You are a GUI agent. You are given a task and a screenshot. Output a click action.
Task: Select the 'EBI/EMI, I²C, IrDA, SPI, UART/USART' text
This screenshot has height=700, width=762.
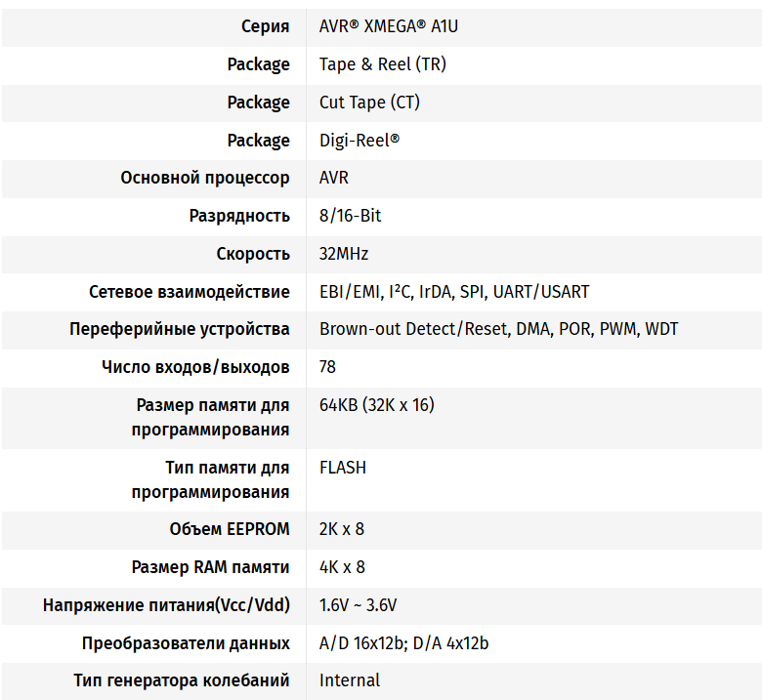[x=454, y=292]
